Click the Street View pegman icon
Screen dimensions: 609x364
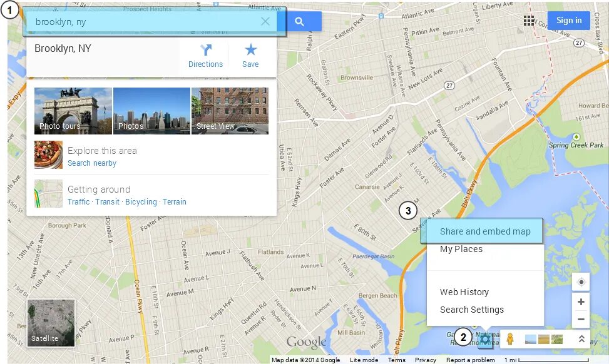pos(510,339)
